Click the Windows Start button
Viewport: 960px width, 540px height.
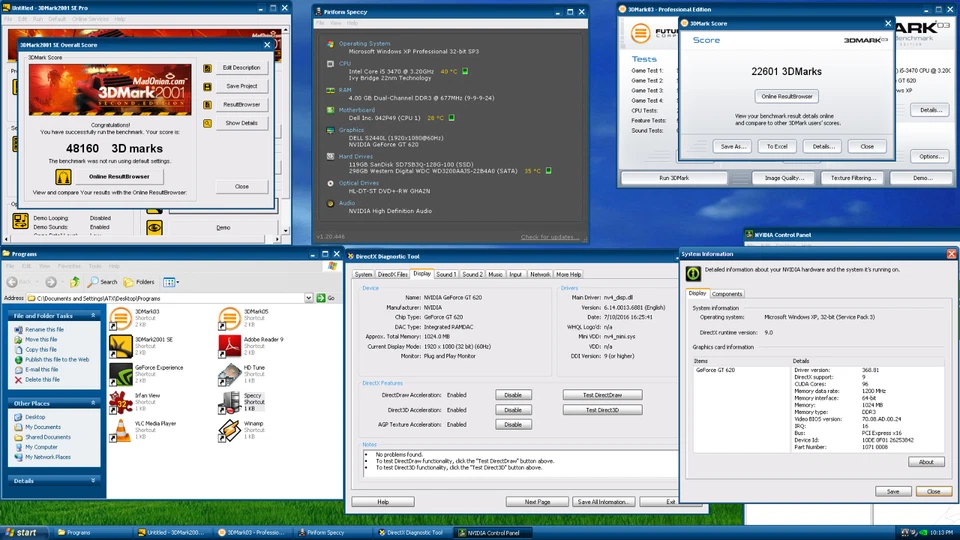pyautogui.click(x=21, y=533)
